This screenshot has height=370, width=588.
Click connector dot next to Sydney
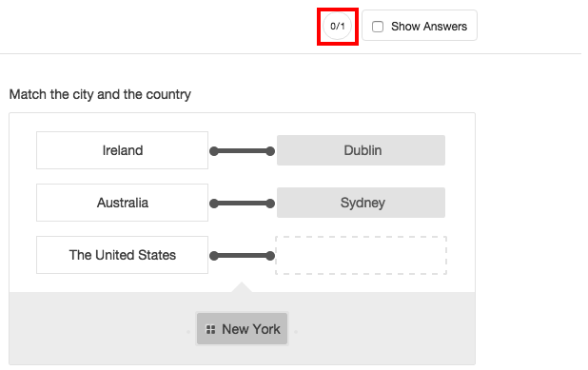pos(270,204)
